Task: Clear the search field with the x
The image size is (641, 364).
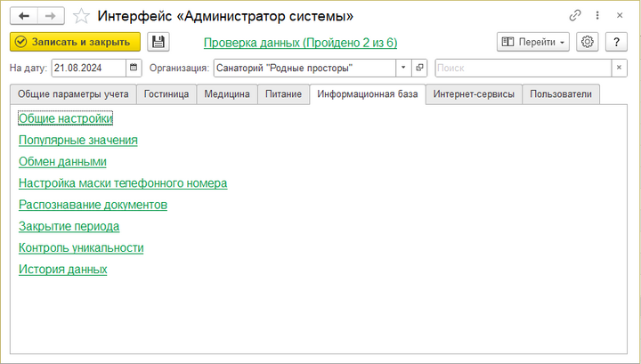Action: (x=619, y=68)
